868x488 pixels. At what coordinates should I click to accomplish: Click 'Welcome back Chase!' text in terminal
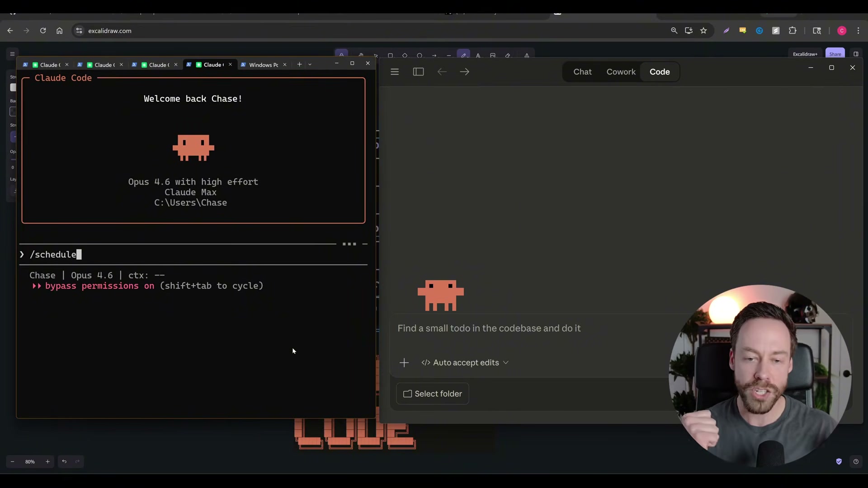click(193, 99)
